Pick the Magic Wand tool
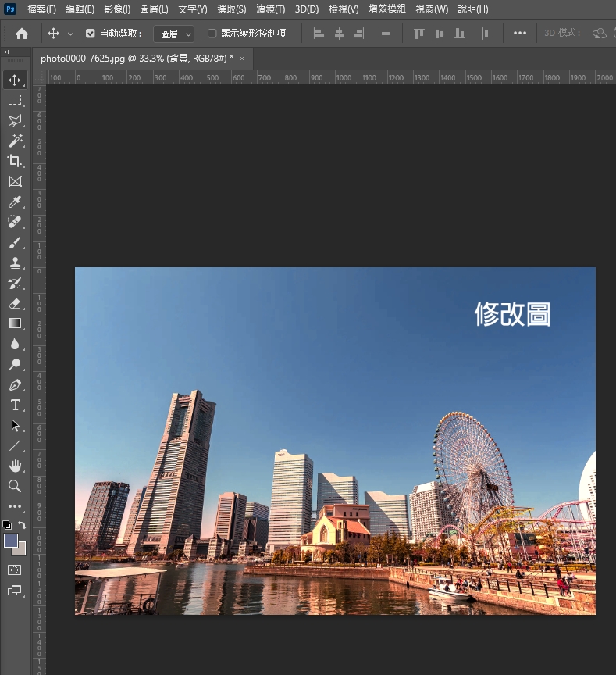This screenshot has height=675, width=616. point(15,141)
